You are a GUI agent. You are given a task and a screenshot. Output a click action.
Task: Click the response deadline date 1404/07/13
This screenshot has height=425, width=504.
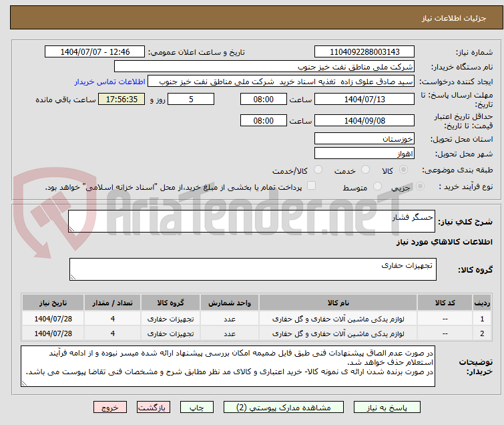364,99
